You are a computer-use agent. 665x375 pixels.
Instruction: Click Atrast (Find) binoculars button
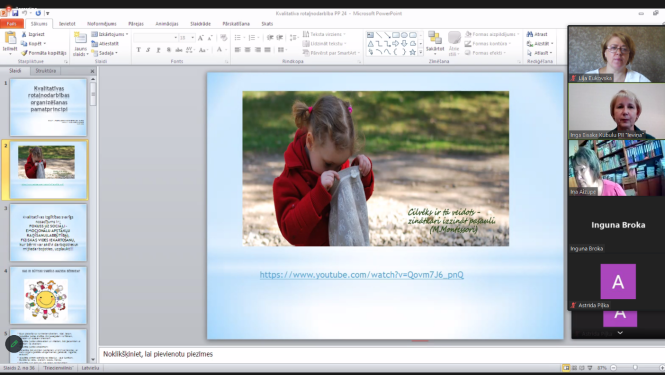[x=537, y=34]
